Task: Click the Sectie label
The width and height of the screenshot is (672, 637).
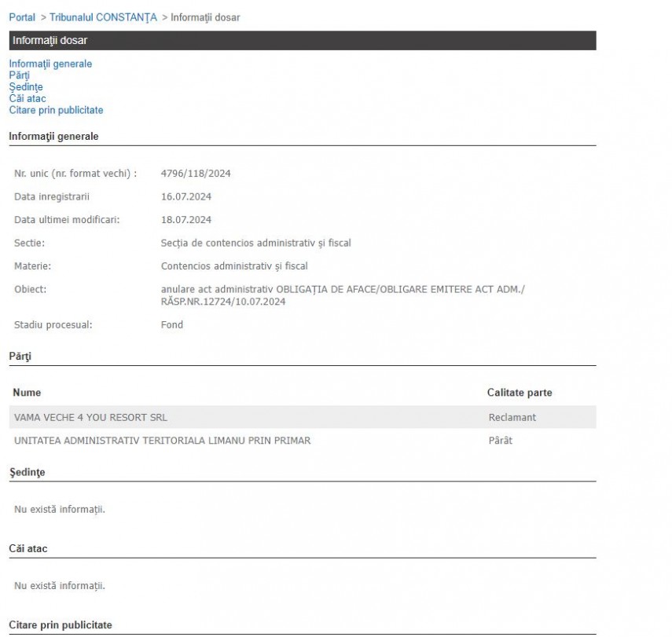Action: click(29, 243)
